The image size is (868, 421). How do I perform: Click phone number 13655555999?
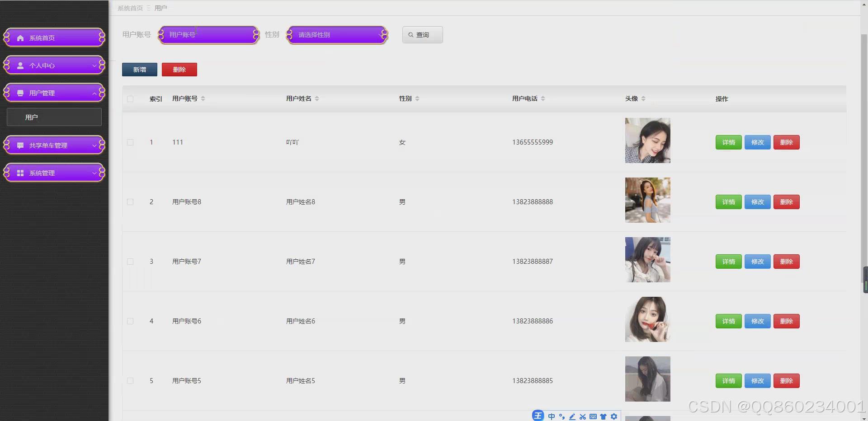pos(533,142)
